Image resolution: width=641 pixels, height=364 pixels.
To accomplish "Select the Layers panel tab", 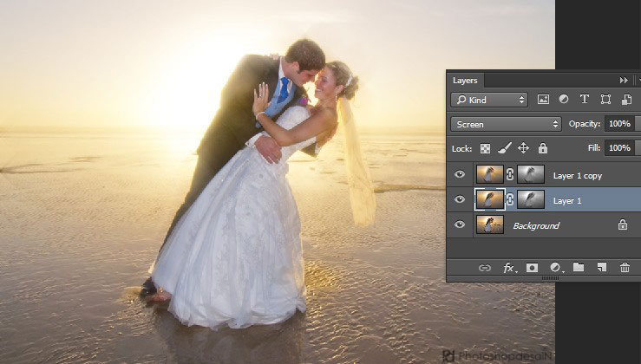I will point(466,80).
